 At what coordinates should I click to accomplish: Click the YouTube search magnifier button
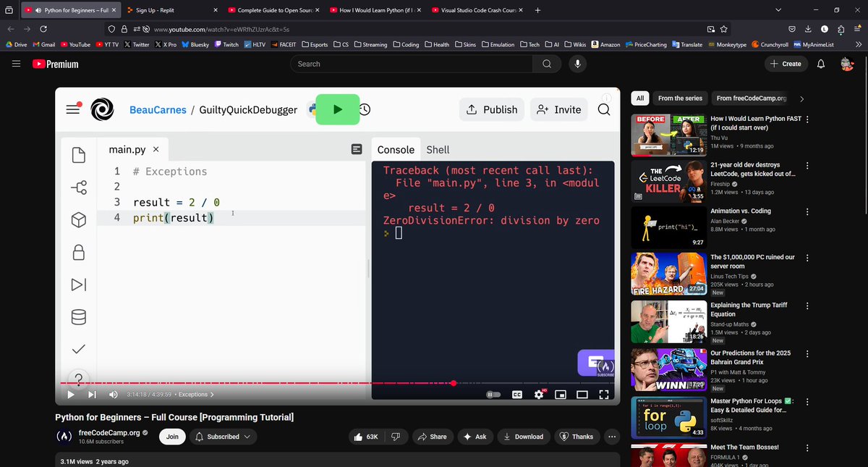click(x=546, y=64)
